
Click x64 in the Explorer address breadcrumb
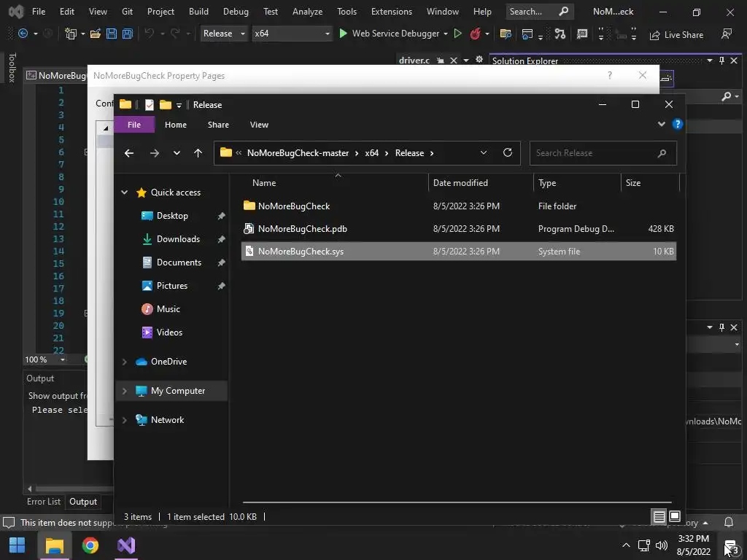point(371,153)
